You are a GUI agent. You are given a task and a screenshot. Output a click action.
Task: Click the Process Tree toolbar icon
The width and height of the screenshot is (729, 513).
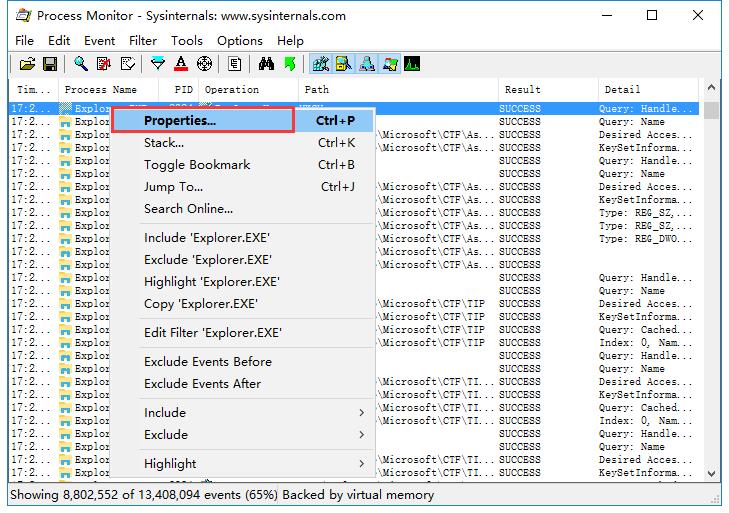click(x=235, y=65)
